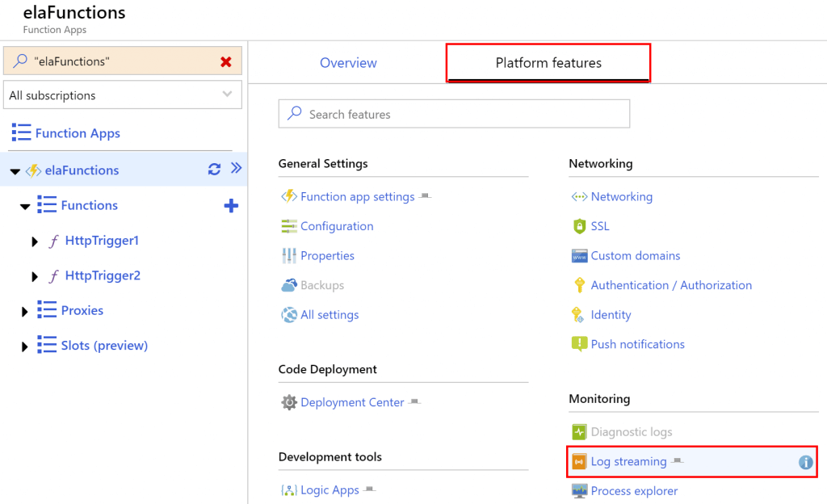Open Process explorer
This screenshot has width=827, height=504.
point(634,491)
